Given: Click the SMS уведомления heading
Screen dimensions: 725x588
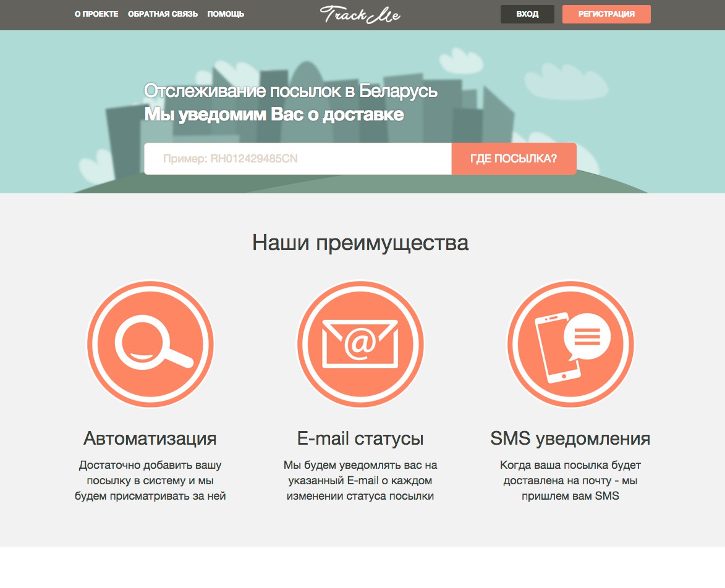Looking at the screenshot, I should 570,439.
